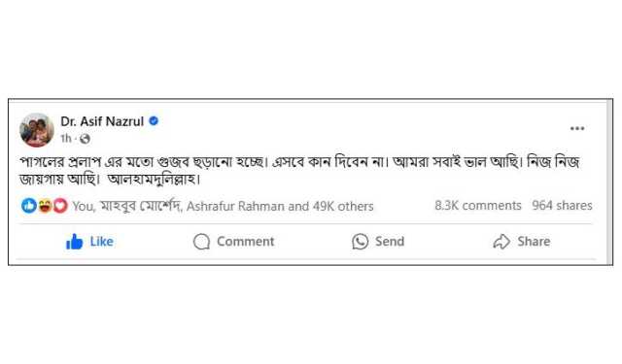Open Dr. Asif Nazrul's profile picture
This screenshot has width=622, height=364.
37,130
